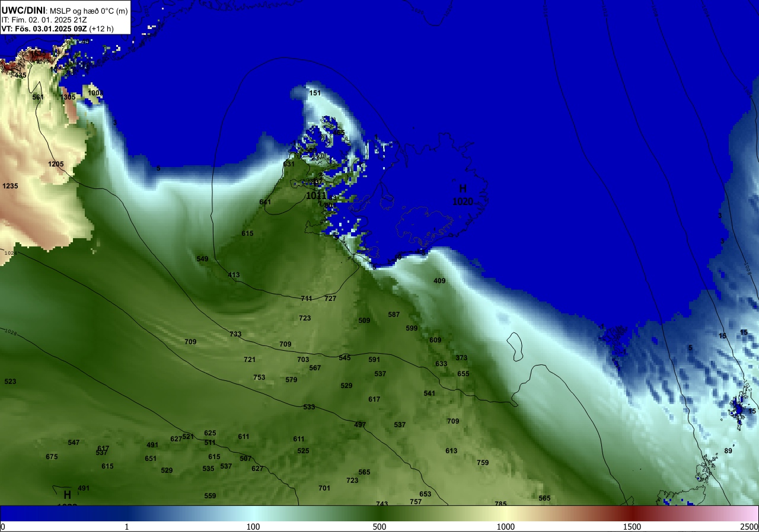
Task: Click the height value 625
Action: coord(210,433)
